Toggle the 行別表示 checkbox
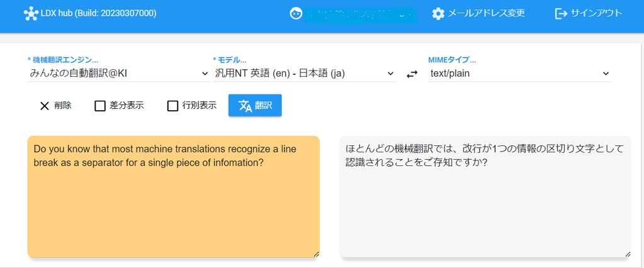This screenshot has width=644, height=268. point(172,106)
